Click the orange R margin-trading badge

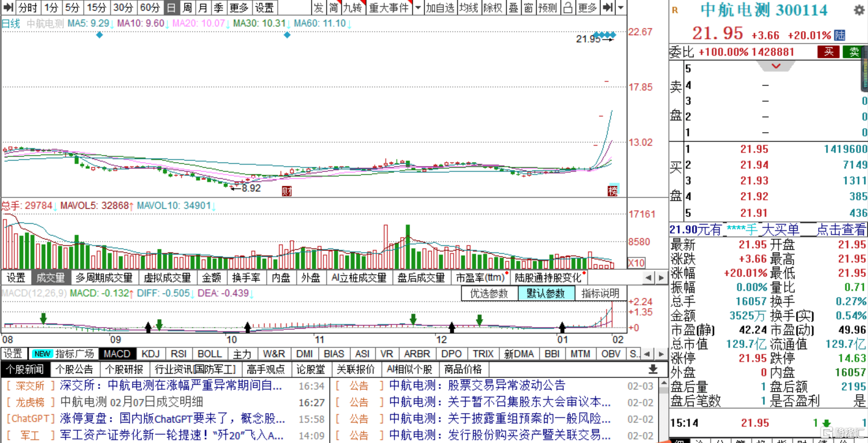point(675,10)
